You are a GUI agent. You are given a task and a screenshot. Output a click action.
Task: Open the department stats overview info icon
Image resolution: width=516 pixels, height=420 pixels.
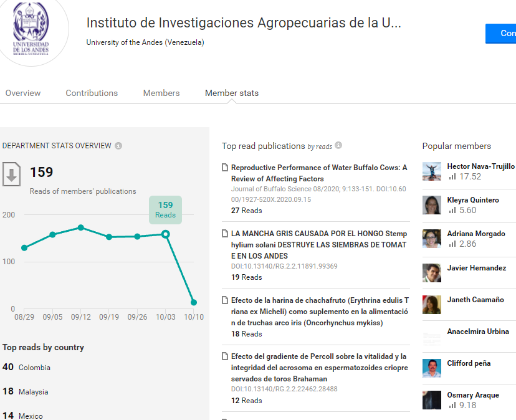pos(118,146)
